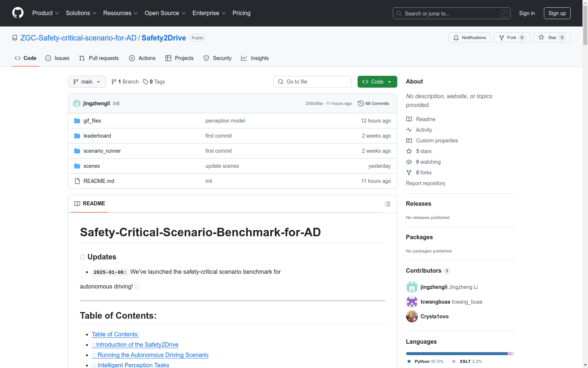Click the Public visibility badge
The image size is (588, 368).
tap(198, 38)
